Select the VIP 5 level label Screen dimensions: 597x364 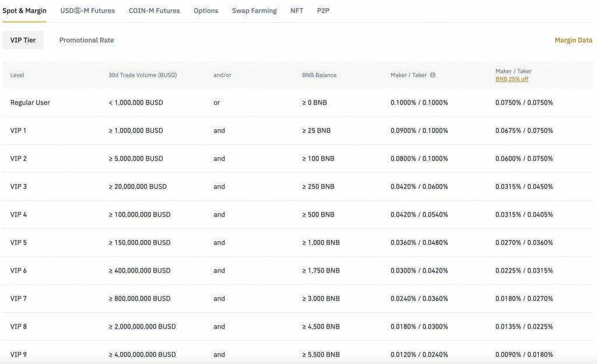click(18, 242)
